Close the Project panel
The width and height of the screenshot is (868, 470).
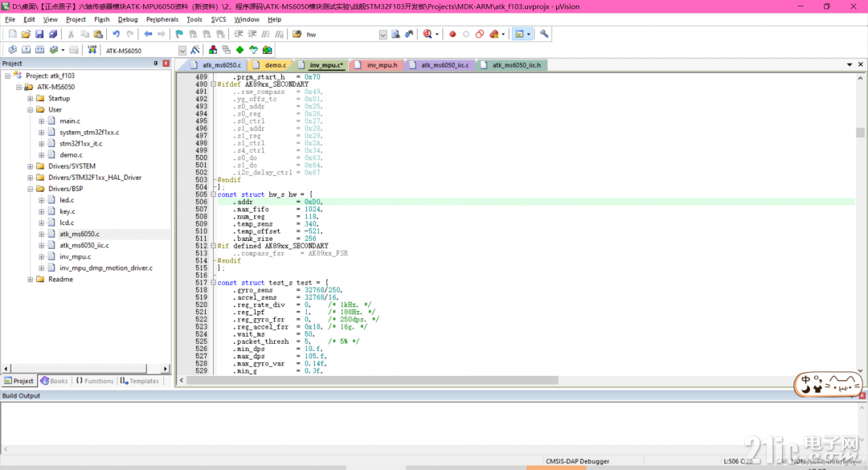pyautogui.click(x=166, y=63)
